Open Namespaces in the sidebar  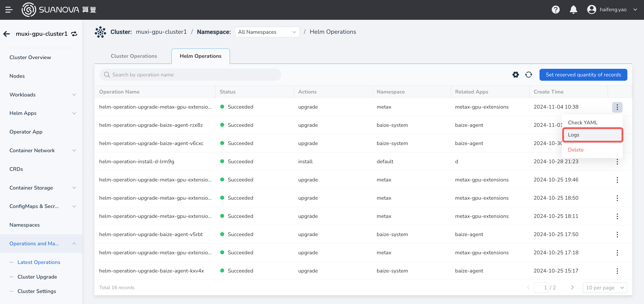(24, 225)
